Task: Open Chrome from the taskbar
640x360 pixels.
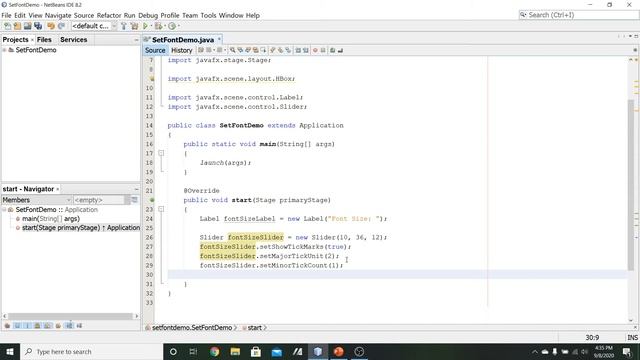Action: [214, 351]
